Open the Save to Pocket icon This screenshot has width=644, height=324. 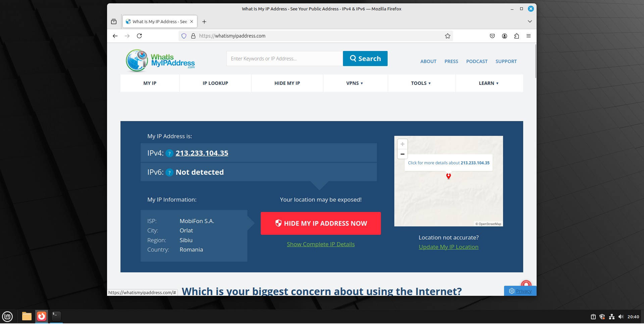[x=492, y=36]
